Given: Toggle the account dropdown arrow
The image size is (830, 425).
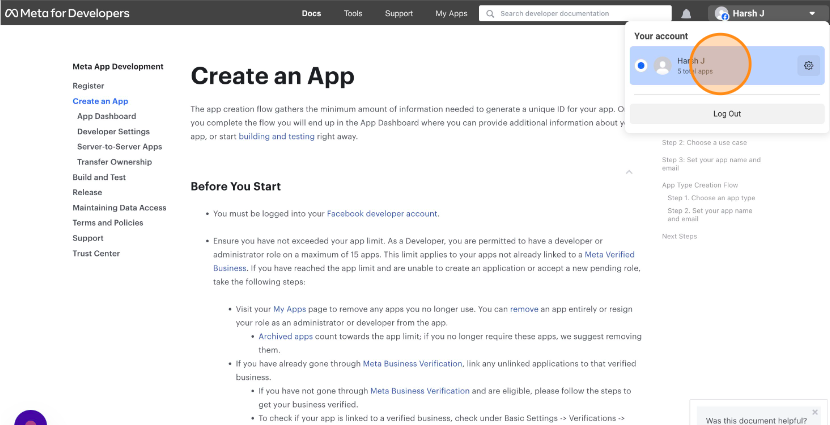Looking at the screenshot, I should click(812, 14).
